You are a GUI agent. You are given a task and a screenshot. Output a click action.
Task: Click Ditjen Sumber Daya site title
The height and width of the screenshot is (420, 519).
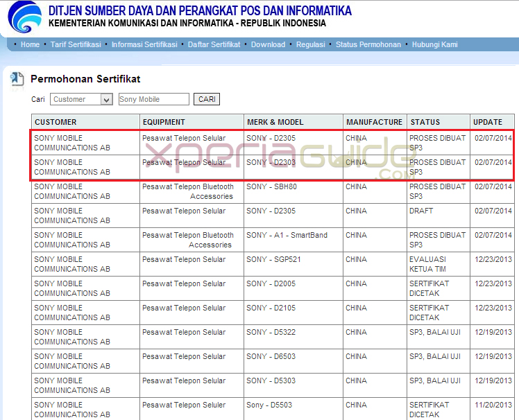(x=200, y=11)
